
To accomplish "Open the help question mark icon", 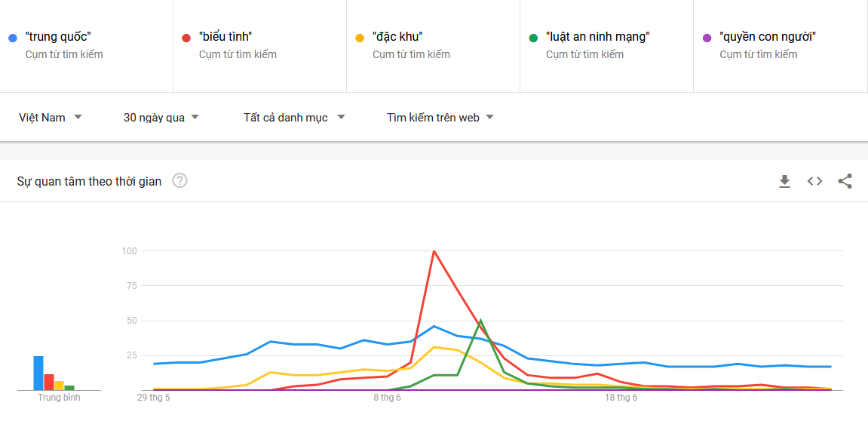I will coord(179,181).
